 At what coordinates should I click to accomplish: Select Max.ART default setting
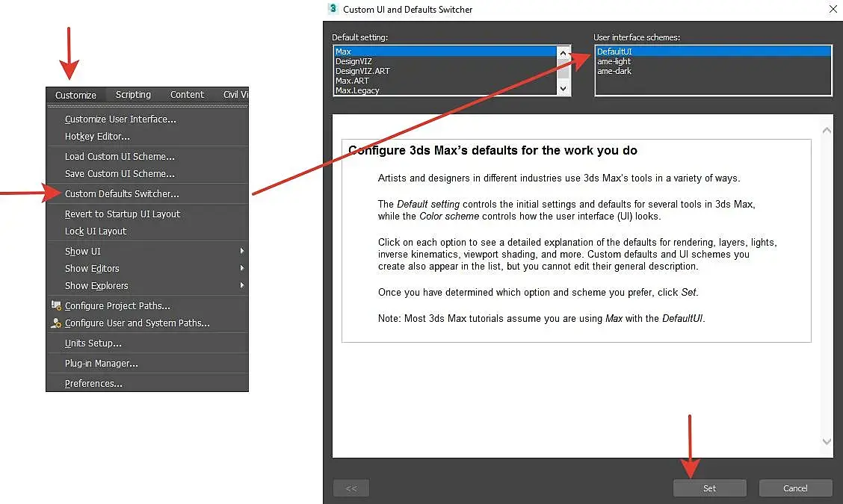[x=445, y=81]
